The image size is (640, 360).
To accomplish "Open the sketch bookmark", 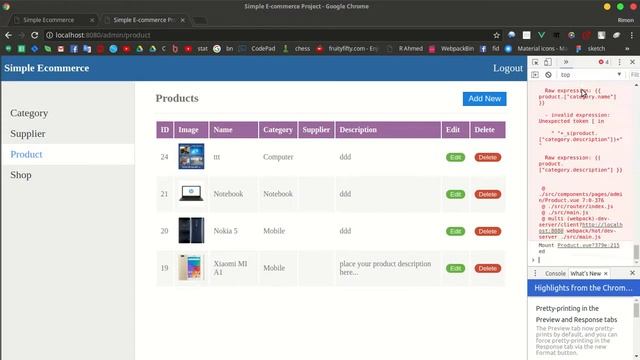I will coord(591,49).
